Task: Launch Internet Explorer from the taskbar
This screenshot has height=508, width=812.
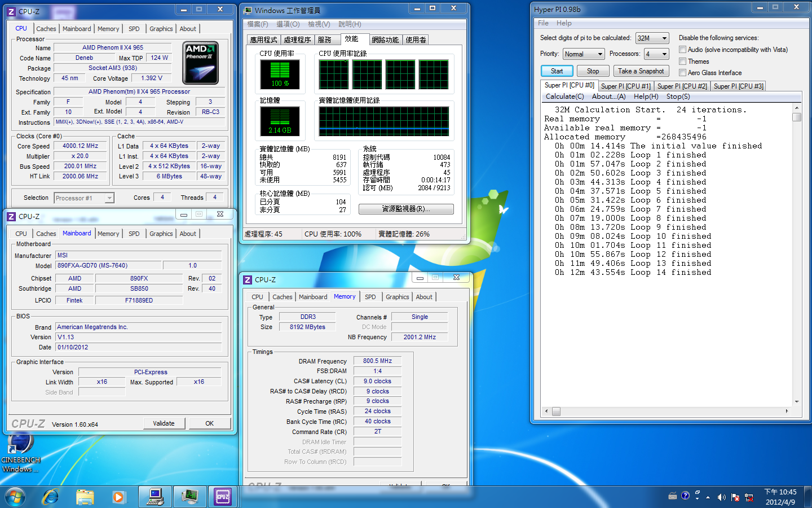Action: (51, 497)
